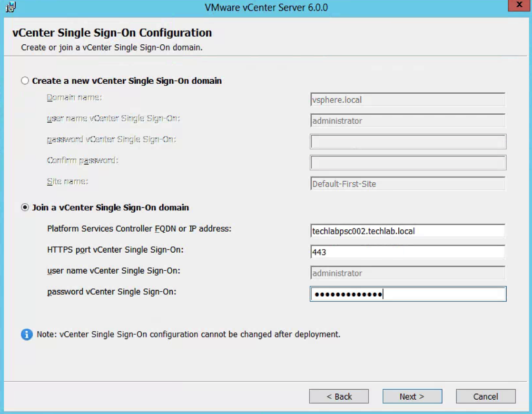Close the vCenter Server installer window

tap(519, 5)
